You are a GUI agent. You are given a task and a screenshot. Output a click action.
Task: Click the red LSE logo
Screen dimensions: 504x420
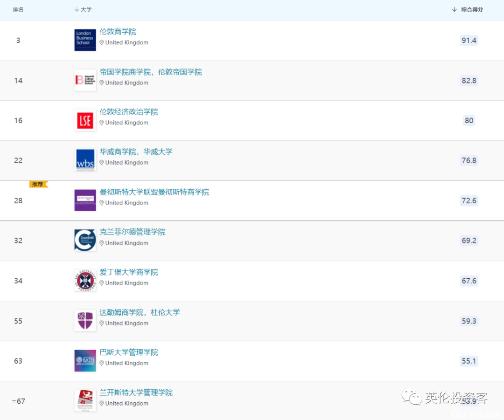tap(85, 120)
